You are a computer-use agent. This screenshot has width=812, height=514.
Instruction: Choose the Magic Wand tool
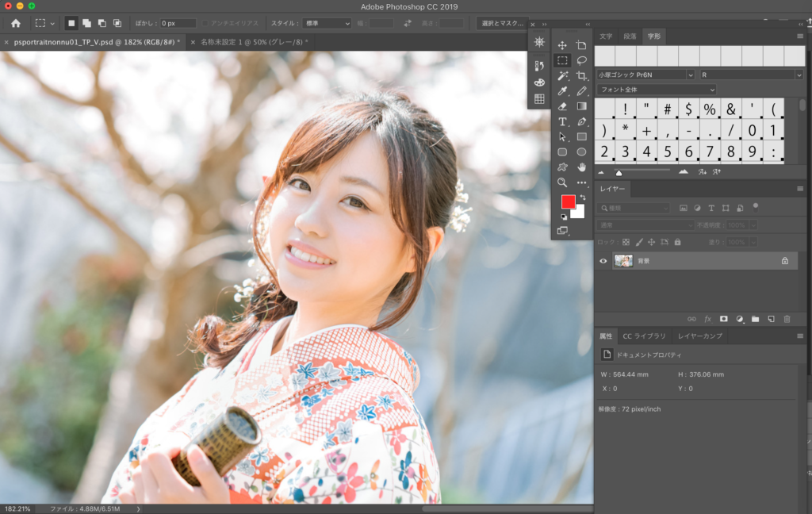pos(562,76)
